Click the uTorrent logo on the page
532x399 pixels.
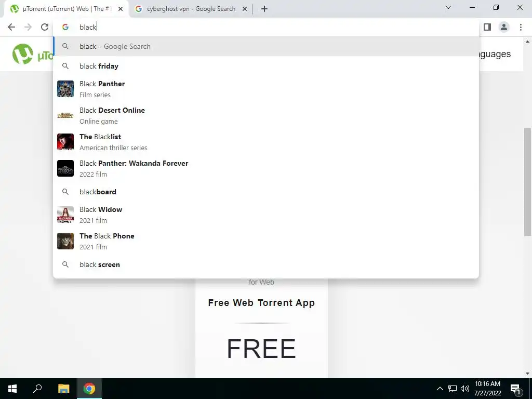pos(32,54)
